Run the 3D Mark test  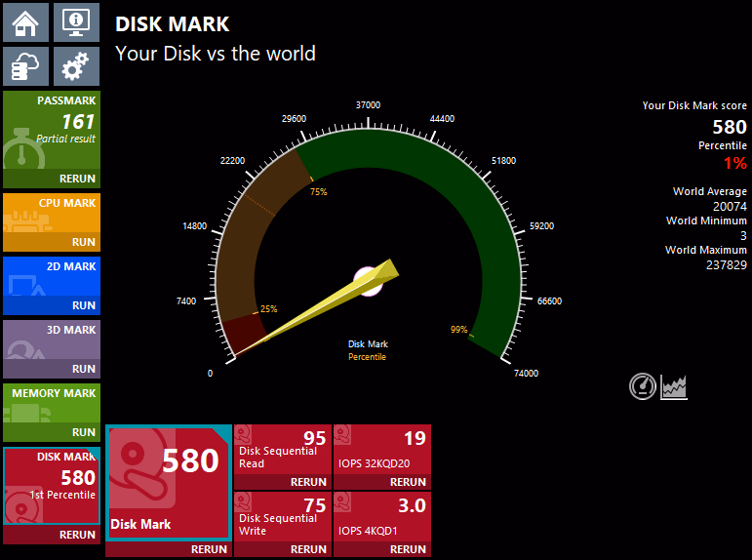(x=83, y=369)
